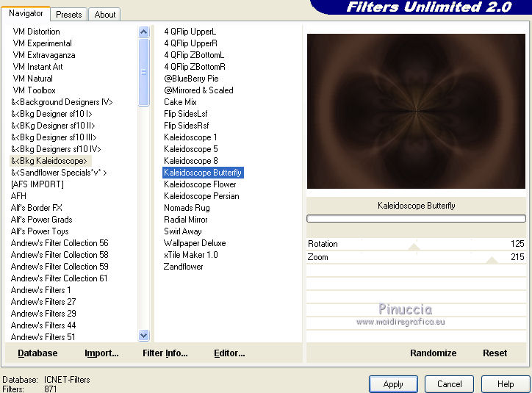The image size is (532, 393).
Task: Select &<Bkg Designer sf10 I> category
Action: click(51, 114)
